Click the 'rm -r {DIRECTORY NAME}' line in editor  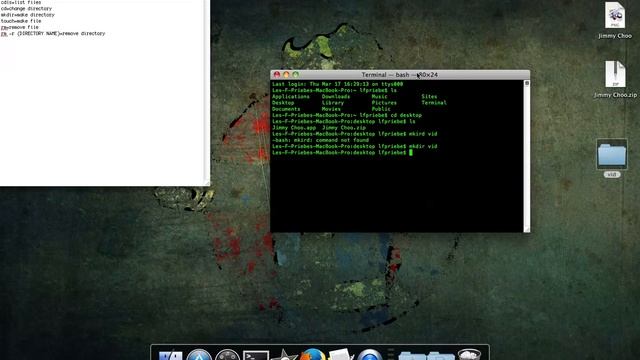(x=53, y=33)
